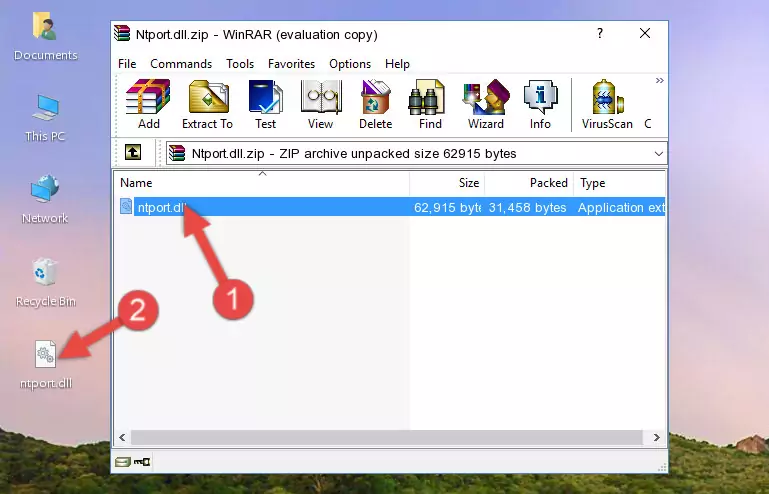This screenshot has width=769, height=494.
Task: Click the ntport.dll file icon in list
Action: [x=126, y=207]
